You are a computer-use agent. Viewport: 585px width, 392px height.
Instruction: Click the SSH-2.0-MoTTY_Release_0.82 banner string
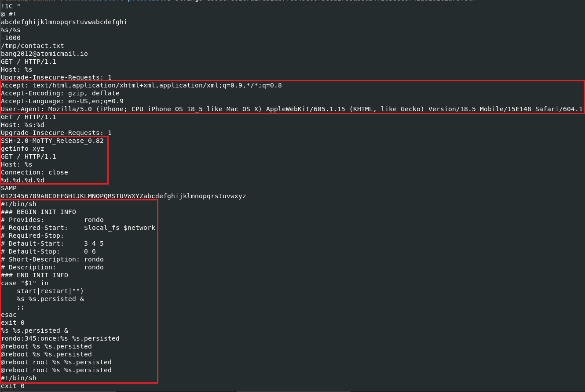coord(52,141)
